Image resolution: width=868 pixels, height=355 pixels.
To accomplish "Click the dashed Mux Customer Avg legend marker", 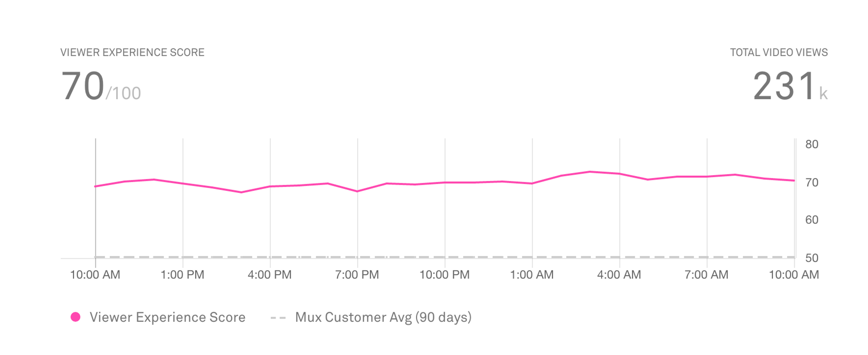I will [278, 317].
